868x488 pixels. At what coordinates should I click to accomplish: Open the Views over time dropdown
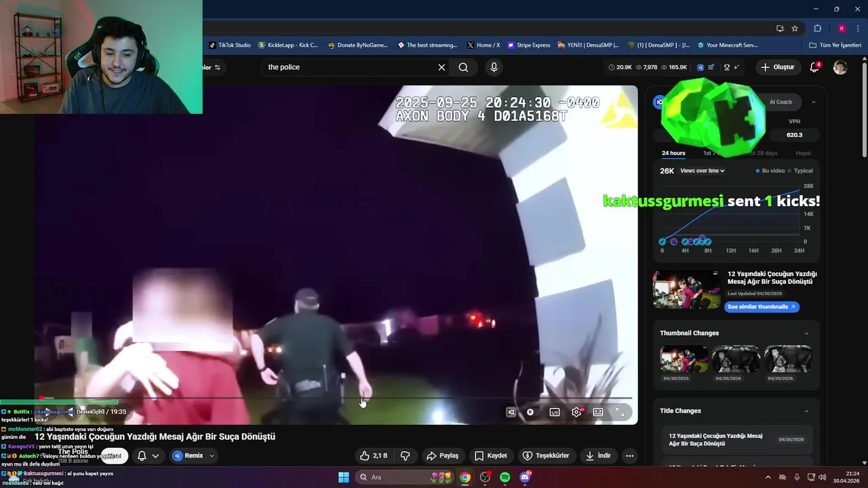(x=703, y=171)
